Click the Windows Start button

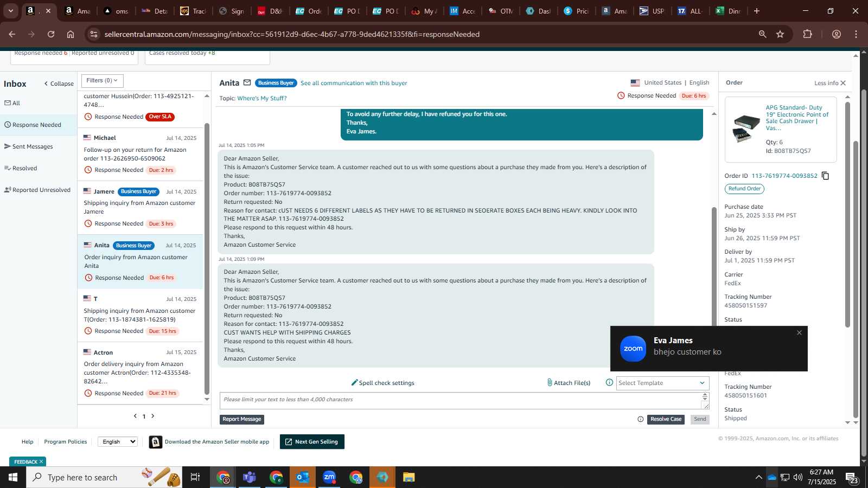coord(13,477)
